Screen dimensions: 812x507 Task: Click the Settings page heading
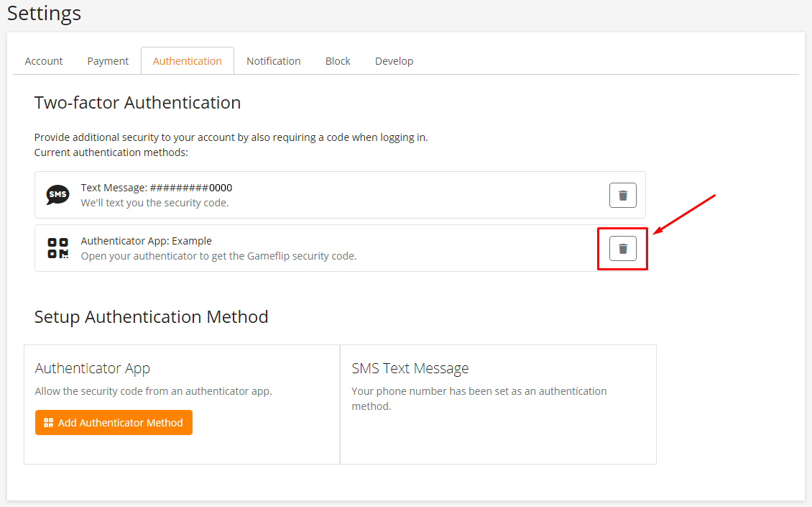[44, 13]
